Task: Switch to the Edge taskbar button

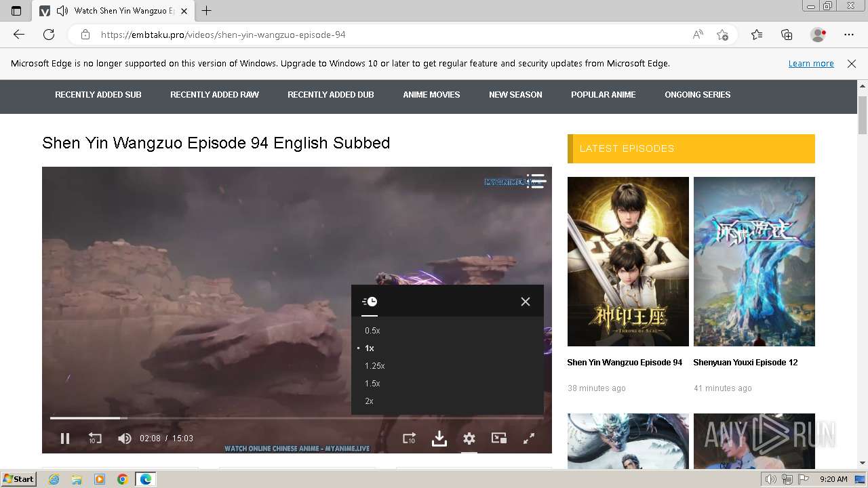Action: 146,479
